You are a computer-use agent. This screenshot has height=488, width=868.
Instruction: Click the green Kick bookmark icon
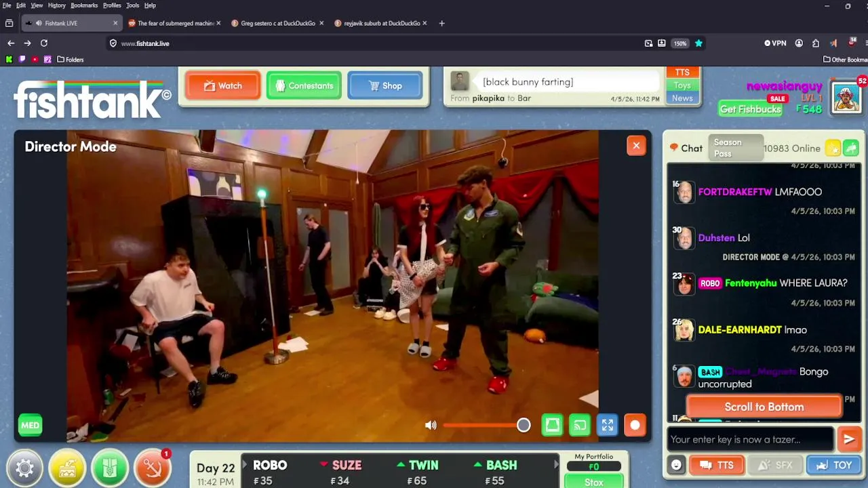pos(9,59)
